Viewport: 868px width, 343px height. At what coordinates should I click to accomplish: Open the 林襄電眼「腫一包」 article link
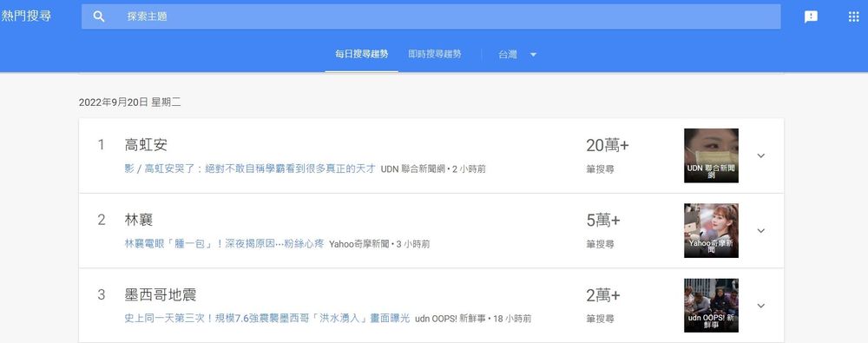[224, 244]
